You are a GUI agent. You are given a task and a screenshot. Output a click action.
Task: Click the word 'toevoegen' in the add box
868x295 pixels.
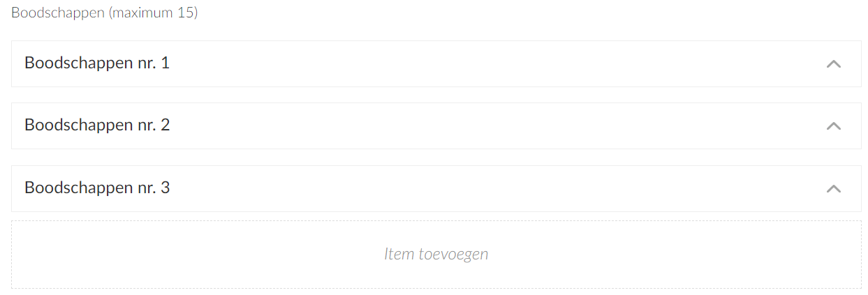pyautogui.click(x=453, y=254)
